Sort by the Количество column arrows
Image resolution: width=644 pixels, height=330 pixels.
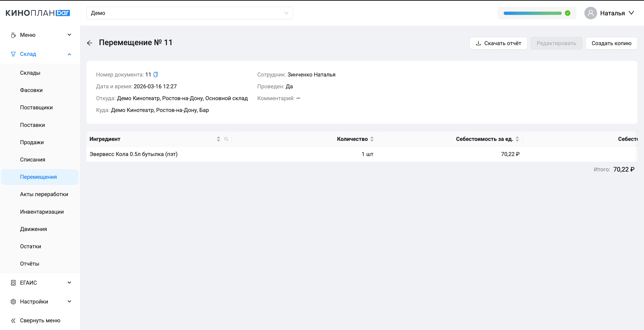click(x=372, y=139)
